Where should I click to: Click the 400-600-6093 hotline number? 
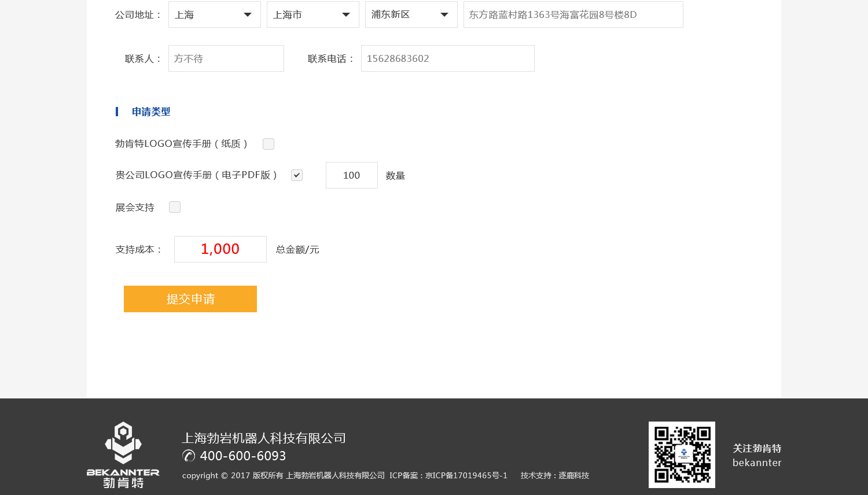[x=243, y=456]
